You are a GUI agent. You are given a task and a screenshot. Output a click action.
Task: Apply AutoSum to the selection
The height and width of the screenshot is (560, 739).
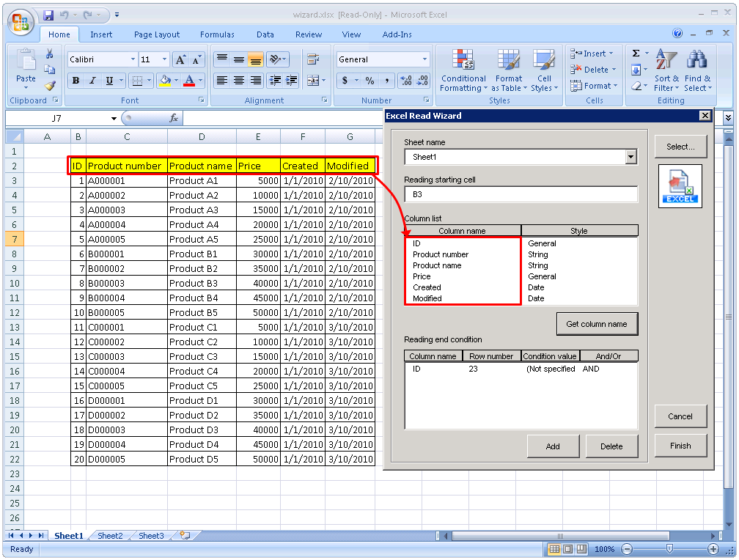pyautogui.click(x=636, y=53)
